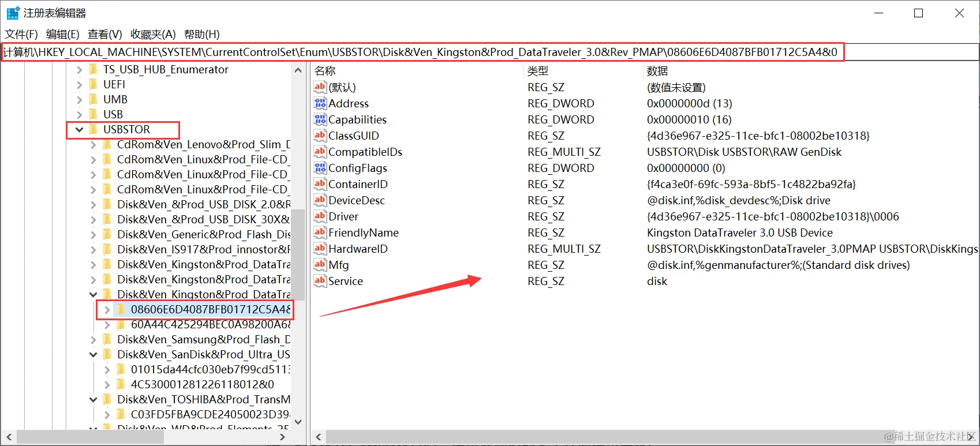Collapse the USBSTOR tree node
The image size is (980, 446).
click(x=80, y=130)
